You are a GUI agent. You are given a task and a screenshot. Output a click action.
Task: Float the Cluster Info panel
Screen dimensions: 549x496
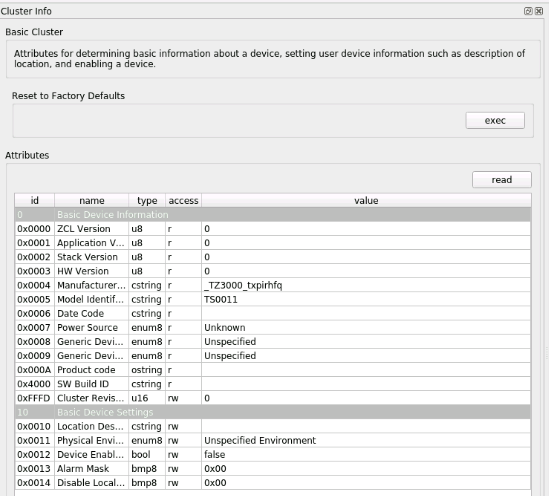[528, 11]
